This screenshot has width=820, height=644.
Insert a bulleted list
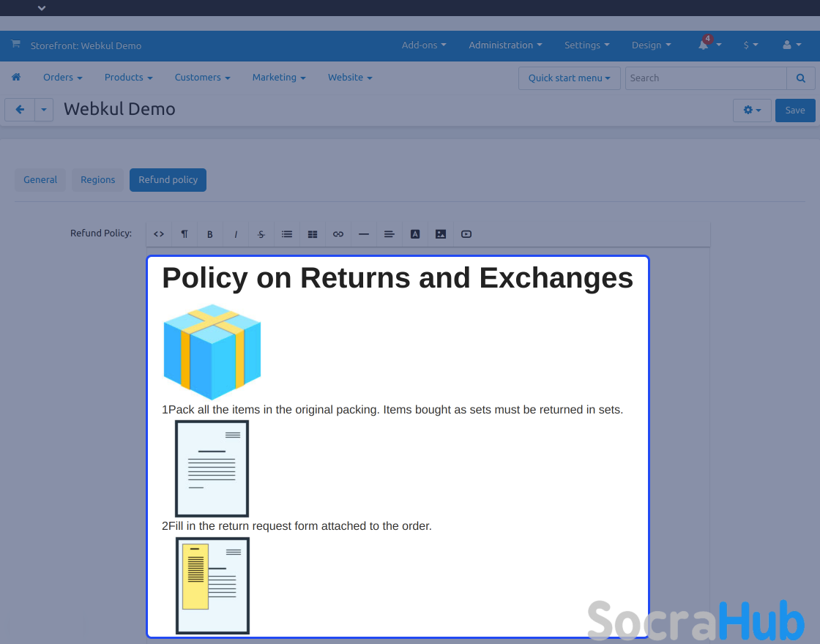pyautogui.click(x=287, y=234)
